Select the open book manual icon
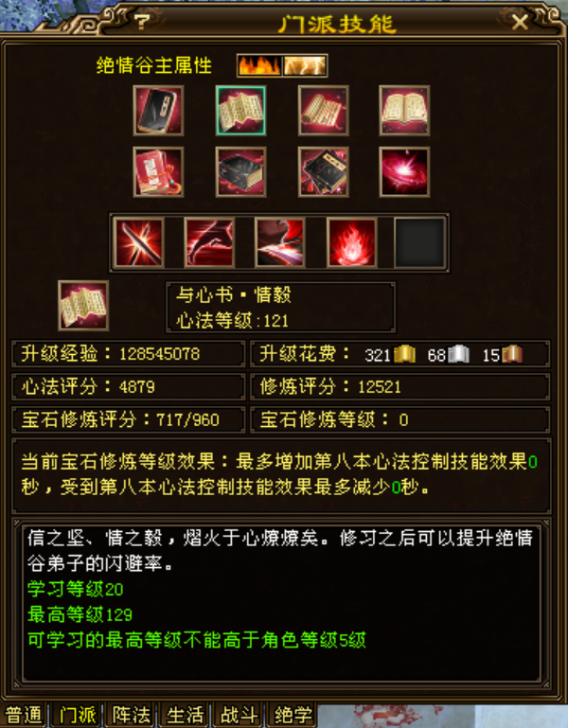The width and height of the screenshot is (568, 728). point(404,111)
